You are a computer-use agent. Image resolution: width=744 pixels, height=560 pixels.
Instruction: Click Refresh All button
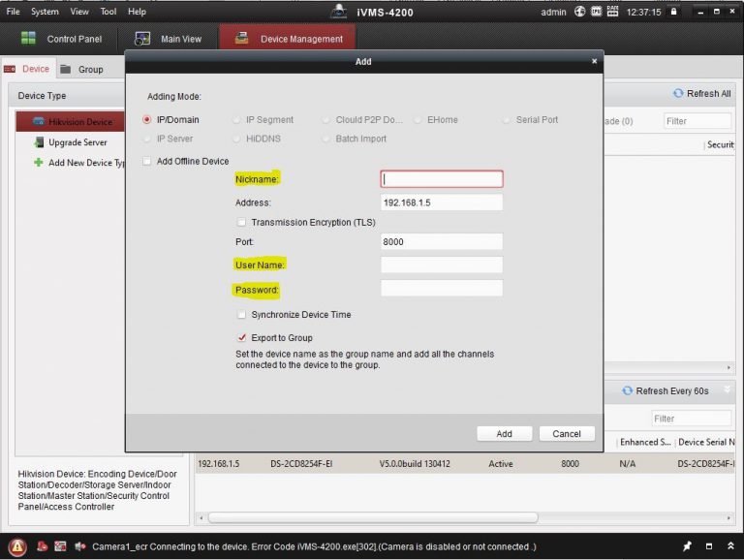pos(701,93)
